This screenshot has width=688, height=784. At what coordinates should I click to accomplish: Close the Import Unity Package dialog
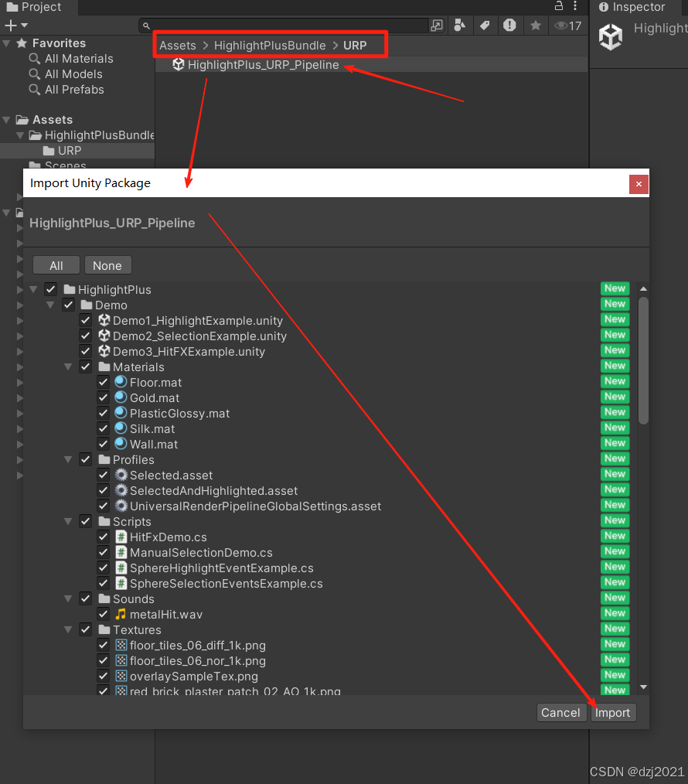coord(639,184)
